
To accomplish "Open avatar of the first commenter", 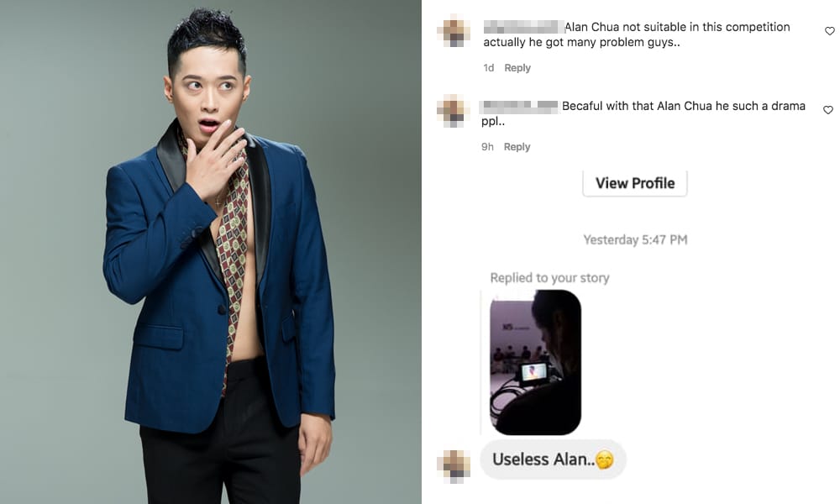I will tap(454, 32).
